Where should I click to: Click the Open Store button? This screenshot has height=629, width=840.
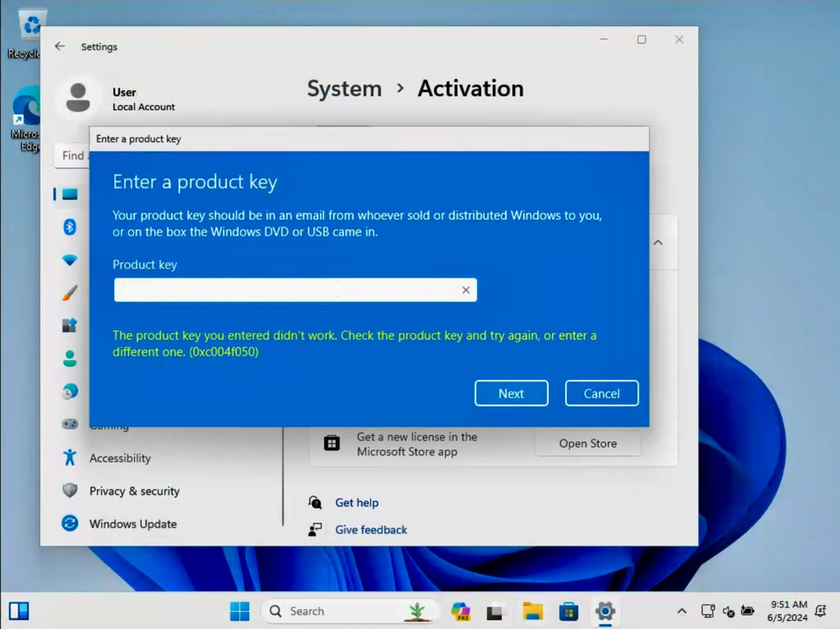point(587,444)
